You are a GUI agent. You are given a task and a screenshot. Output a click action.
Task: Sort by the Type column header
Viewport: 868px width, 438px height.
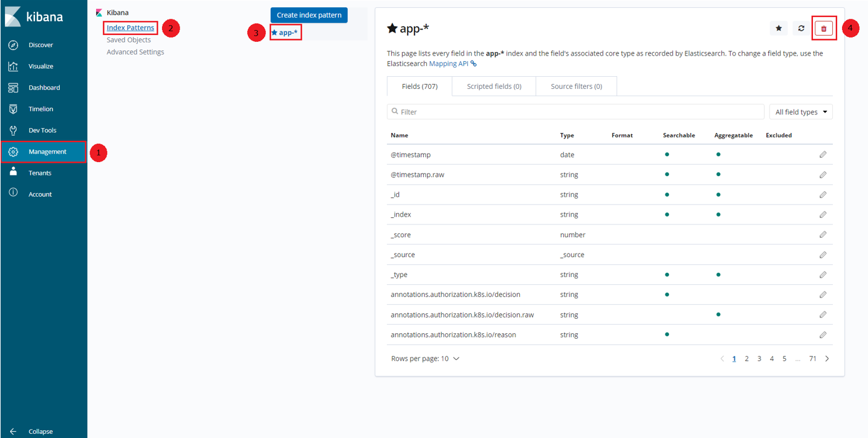click(x=567, y=136)
